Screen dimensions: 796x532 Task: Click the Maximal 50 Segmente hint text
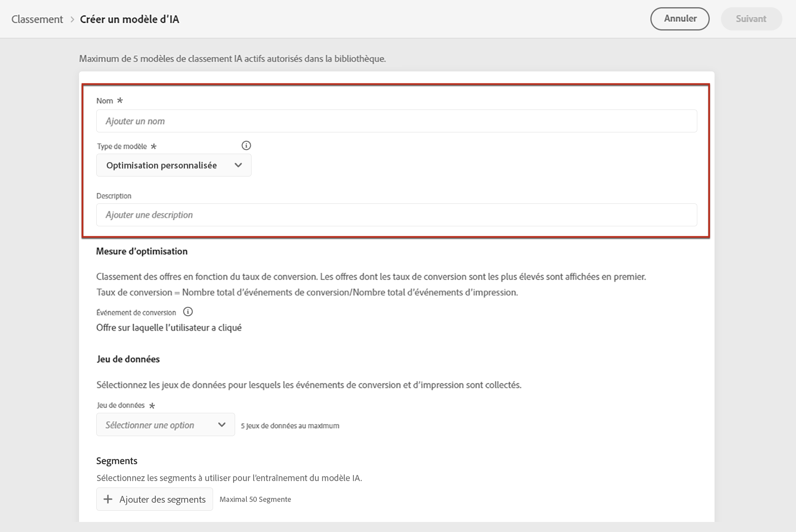[255, 500]
